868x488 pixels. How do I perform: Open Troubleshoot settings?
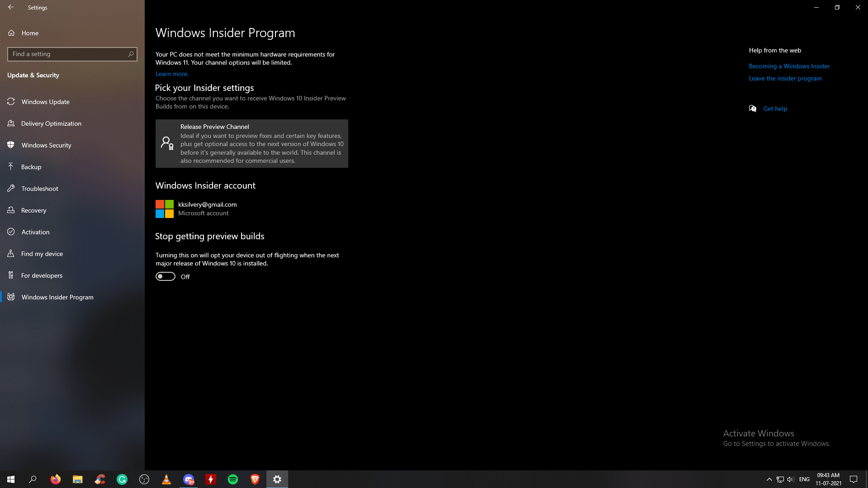tap(72, 189)
